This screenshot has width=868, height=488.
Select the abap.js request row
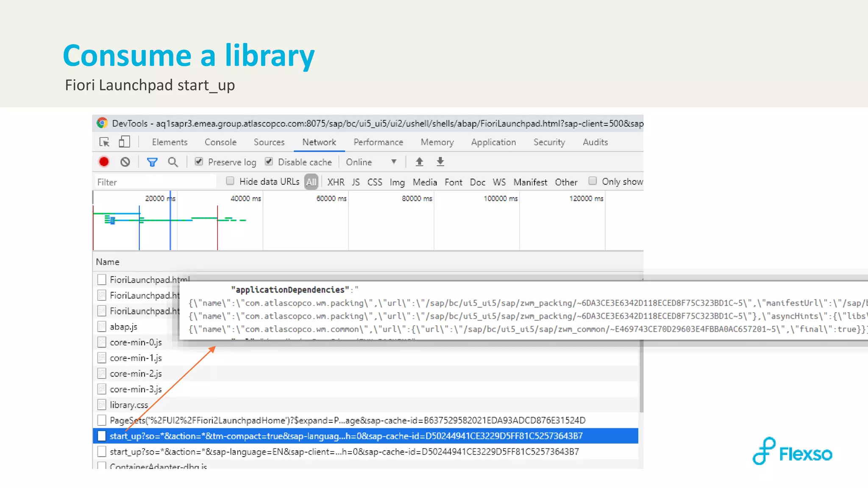(136, 327)
